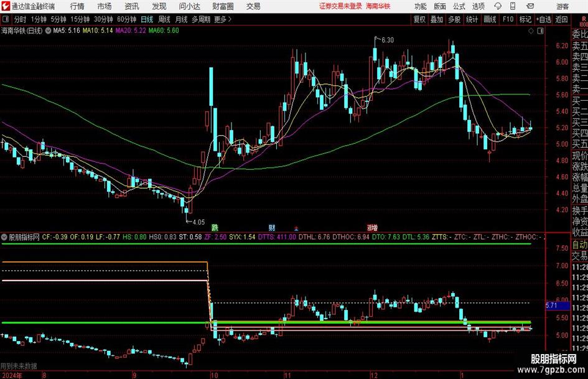Screen dimensions: 588x379
Task: Open the 行情 menu
Action: [77, 6]
